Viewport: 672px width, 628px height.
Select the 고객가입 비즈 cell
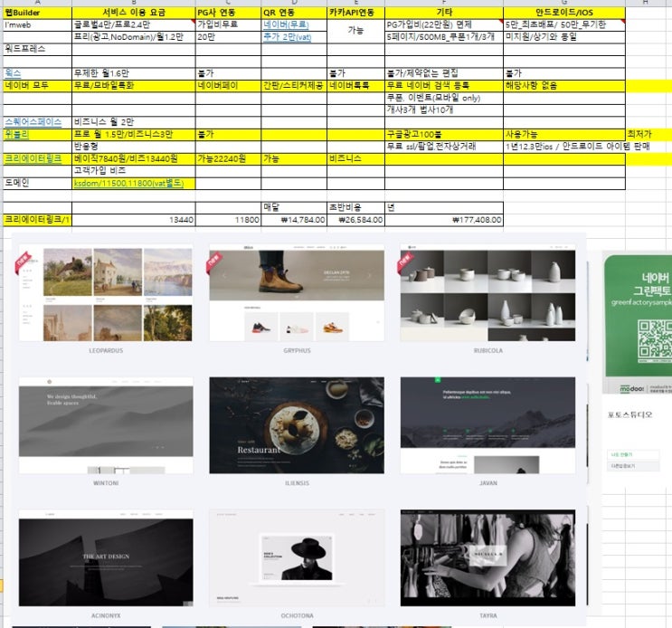[x=134, y=171]
